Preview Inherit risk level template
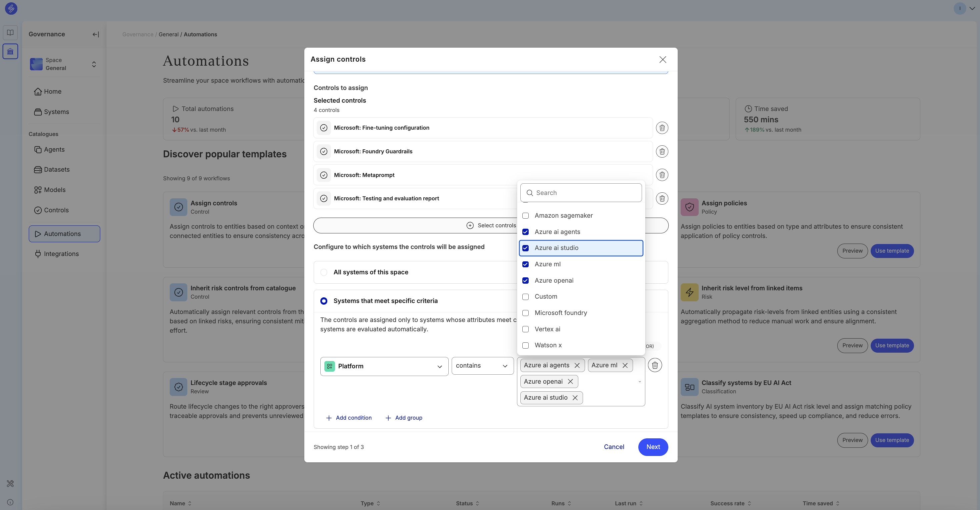Screen dimensions: 980x510 pyautogui.click(x=852, y=346)
